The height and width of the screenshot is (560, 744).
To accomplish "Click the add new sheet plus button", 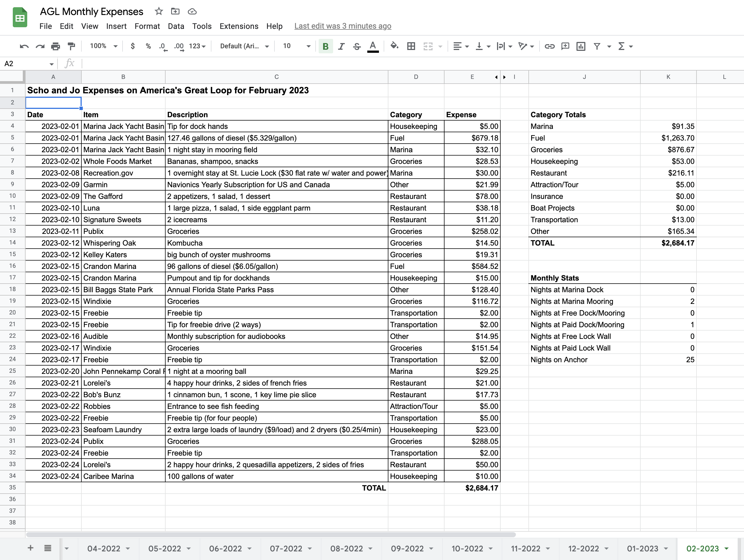I will coord(30,548).
